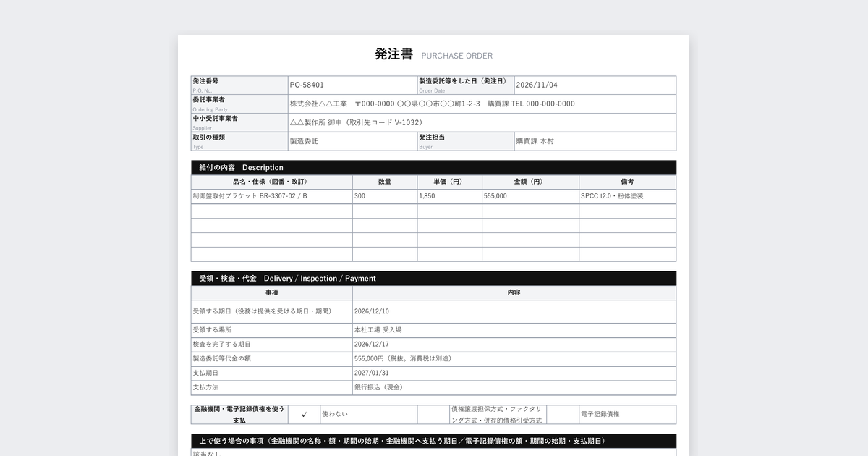The width and height of the screenshot is (868, 456).
Task: Click the 数量 column header
Action: [385, 182]
